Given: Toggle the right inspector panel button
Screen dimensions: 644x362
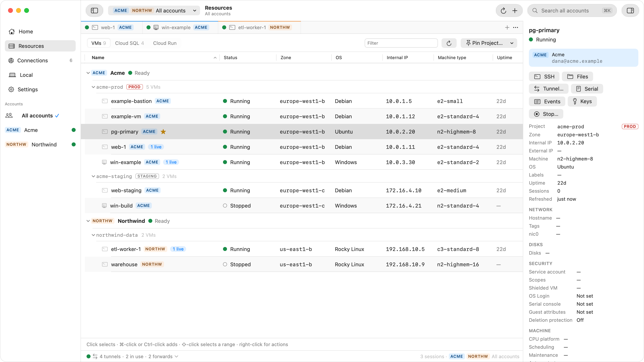Looking at the screenshot, I should pos(630,10).
